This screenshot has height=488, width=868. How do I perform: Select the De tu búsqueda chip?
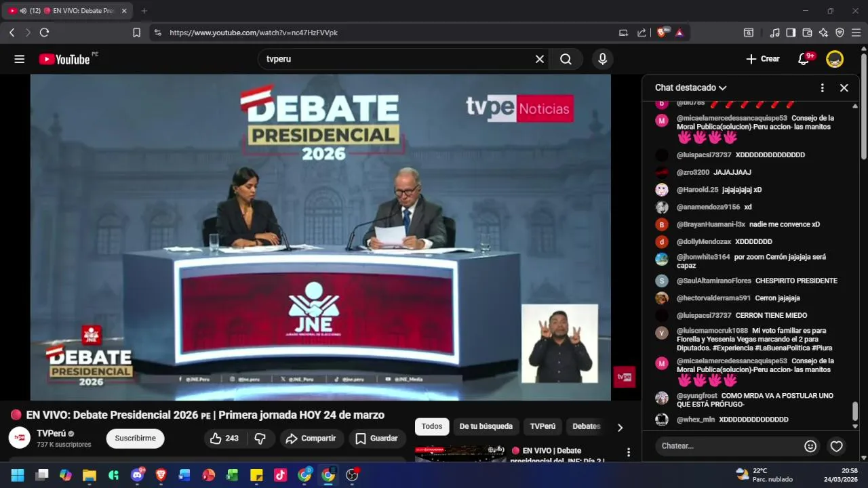coord(486,426)
